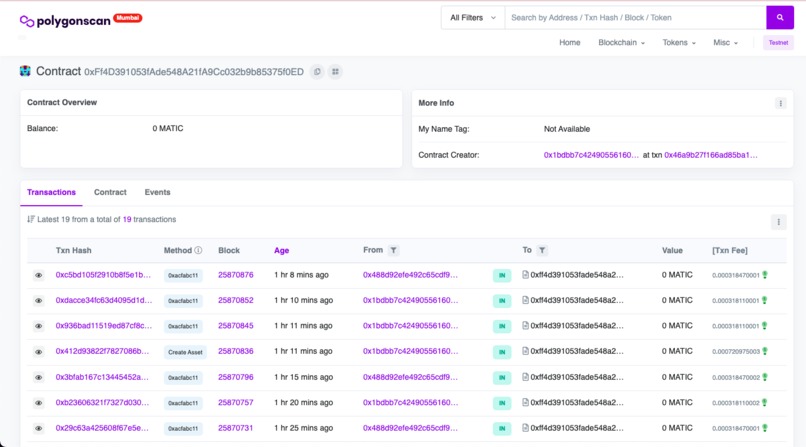Click Create Asset method badge
The width and height of the screenshot is (806, 447).
click(185, 352)
